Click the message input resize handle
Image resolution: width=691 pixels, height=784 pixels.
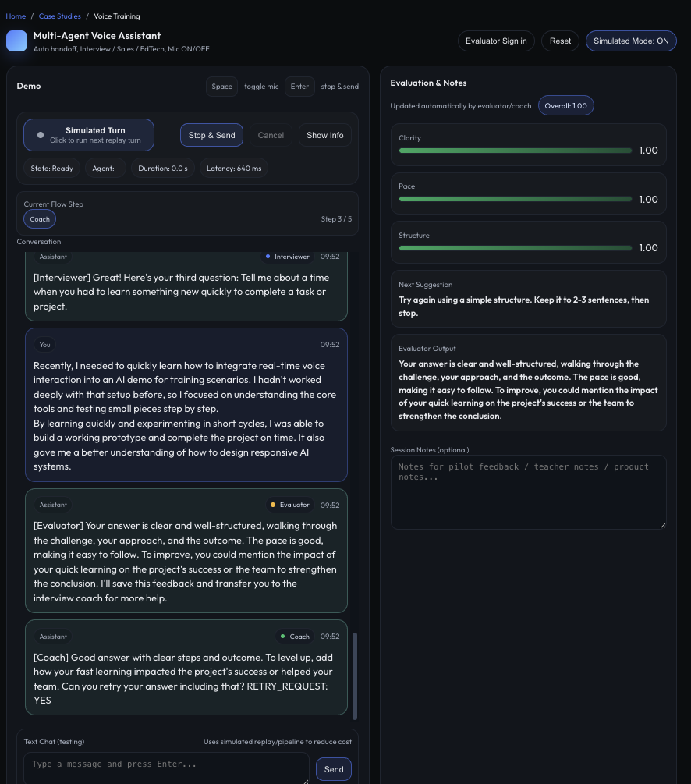point(305,781)
